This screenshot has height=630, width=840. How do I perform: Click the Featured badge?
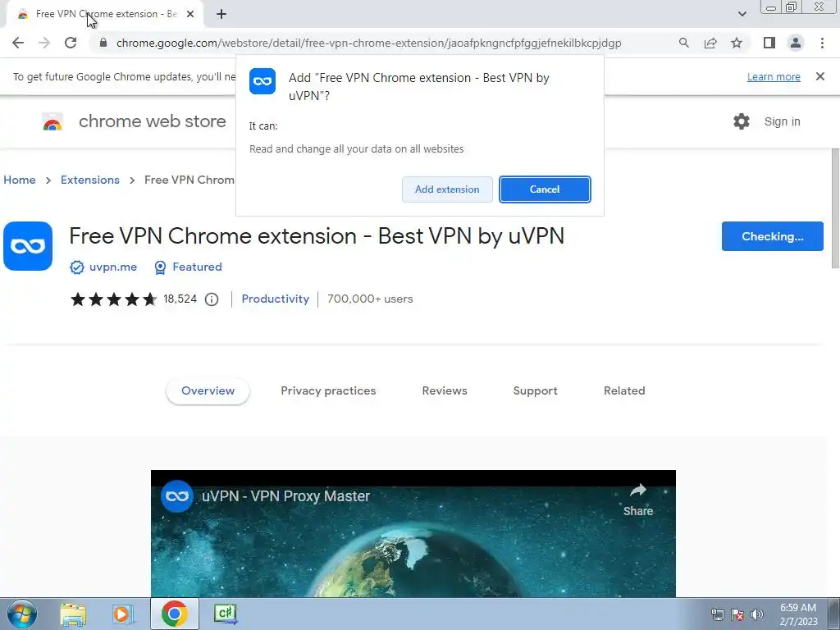[188, 267]
